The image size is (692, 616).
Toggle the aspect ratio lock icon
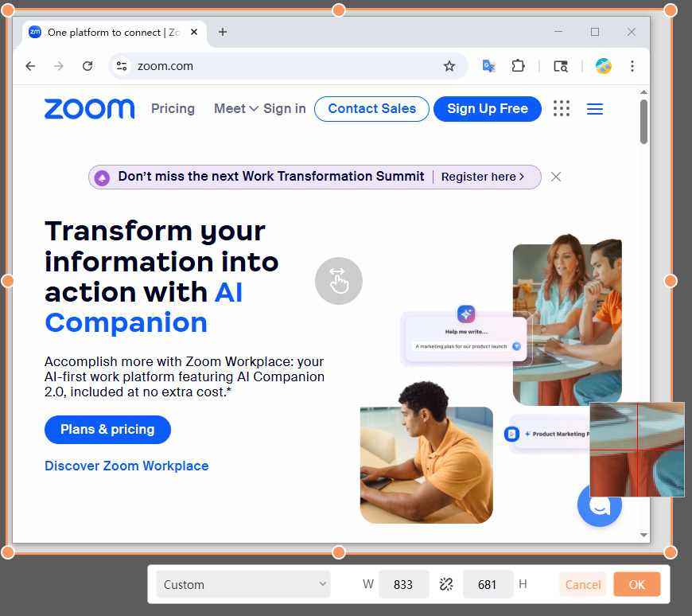coord(446,584)
